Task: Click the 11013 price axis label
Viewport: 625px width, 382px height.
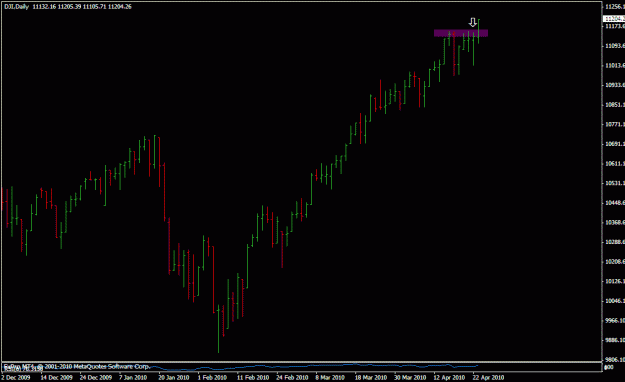Action: coord(615,65)
